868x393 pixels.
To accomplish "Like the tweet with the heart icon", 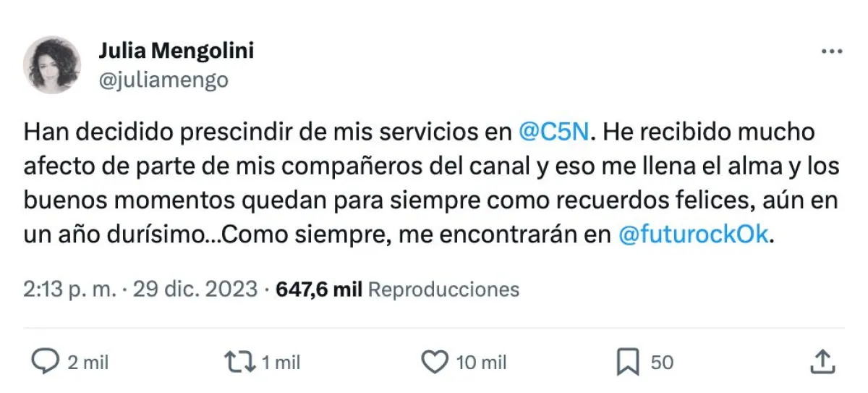I will [x=434, y=362].
